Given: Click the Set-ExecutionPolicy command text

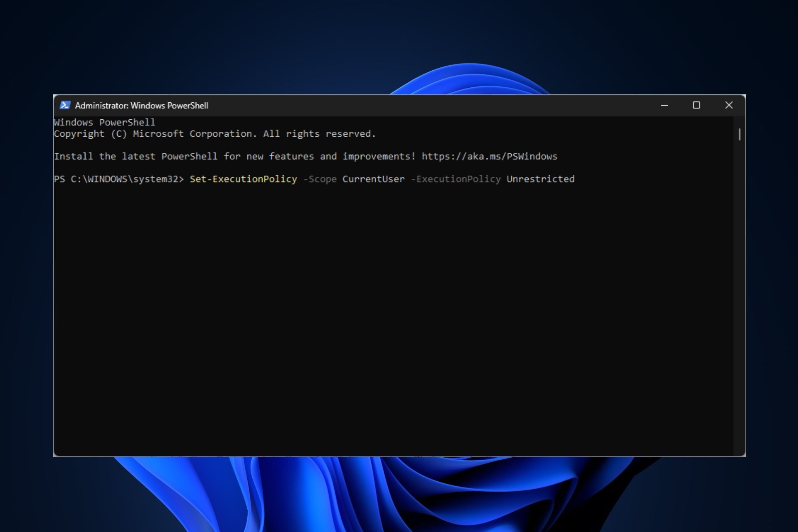Looking at the screenshot, I should pyautogui.click(x=243, y=179).
